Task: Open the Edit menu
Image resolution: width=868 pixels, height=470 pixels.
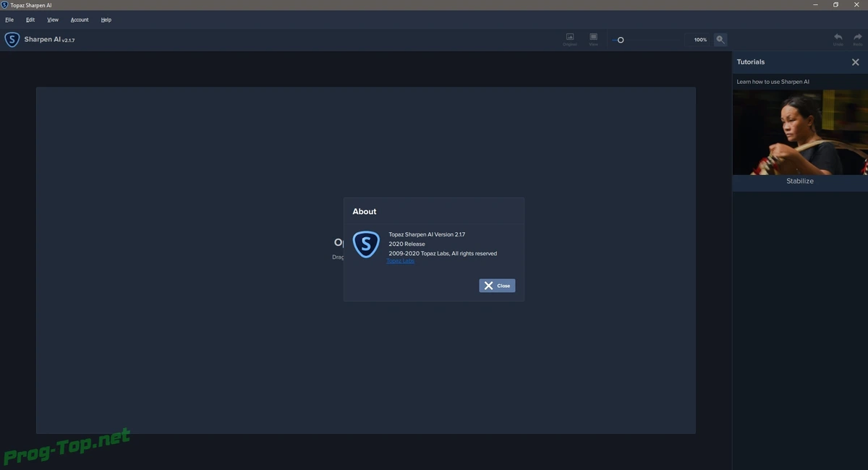Action: click(x=30, y=20)
